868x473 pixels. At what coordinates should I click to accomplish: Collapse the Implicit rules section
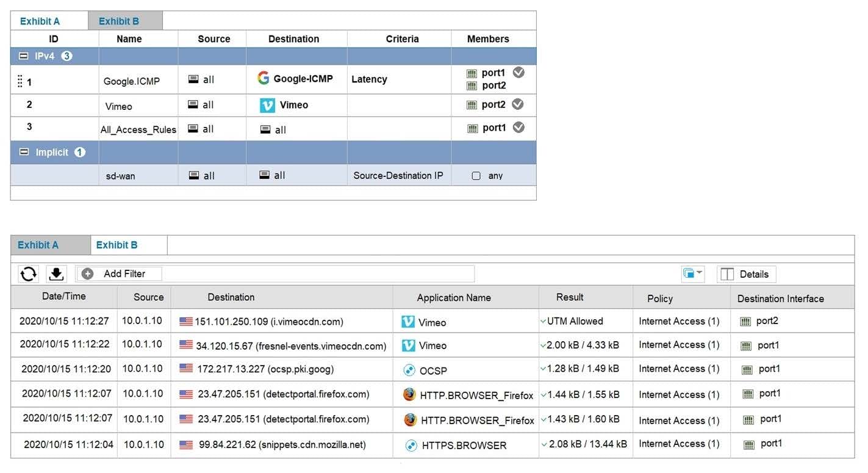point(24,152)
